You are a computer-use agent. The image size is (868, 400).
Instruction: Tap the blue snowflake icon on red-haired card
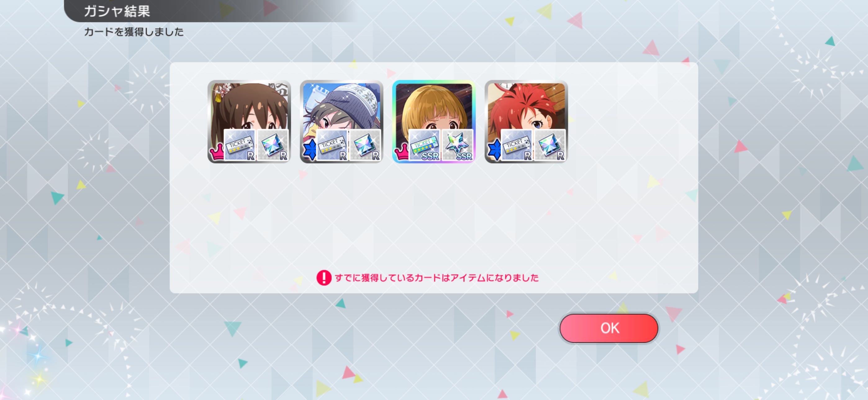tap(494, 150)
